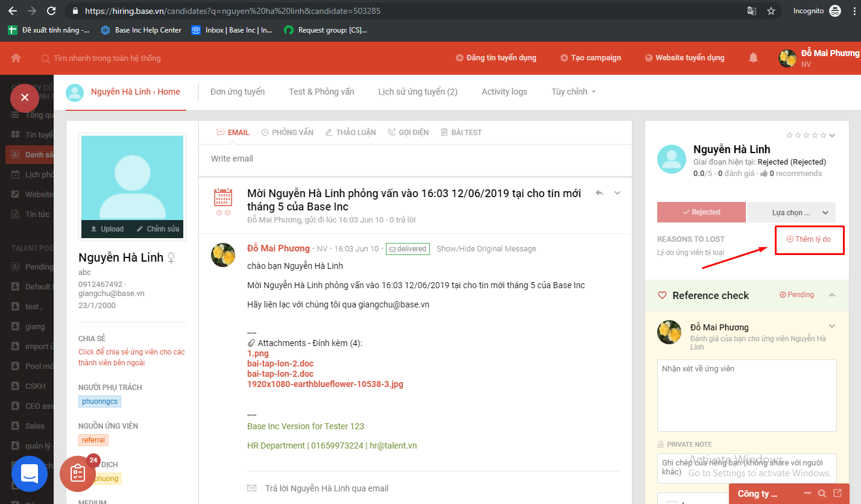Click the browser back arrow

click(x=13, y=11)
